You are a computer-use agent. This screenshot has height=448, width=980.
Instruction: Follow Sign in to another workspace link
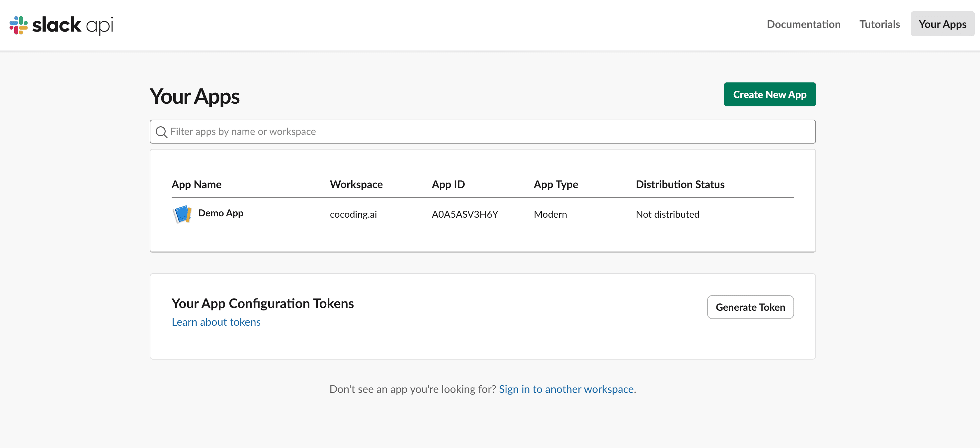click(x=566, y=389)
